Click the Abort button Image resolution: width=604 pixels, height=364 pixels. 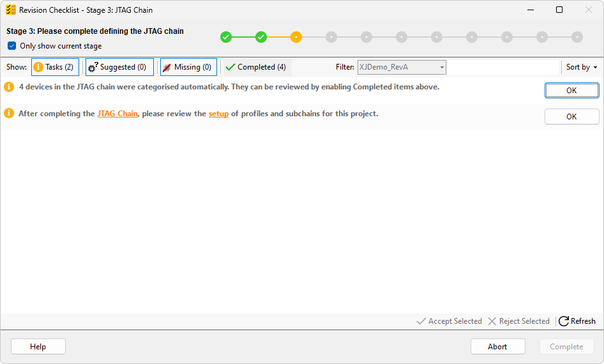pos(497,347)
